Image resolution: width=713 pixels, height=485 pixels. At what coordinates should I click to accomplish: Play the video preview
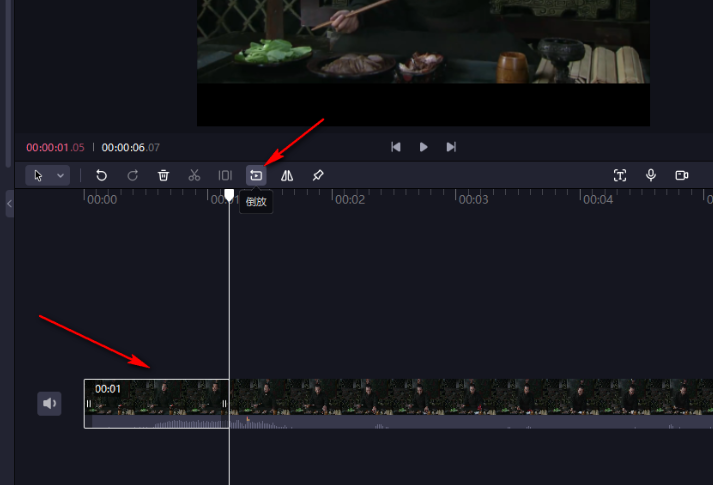(x=423, y=147)
